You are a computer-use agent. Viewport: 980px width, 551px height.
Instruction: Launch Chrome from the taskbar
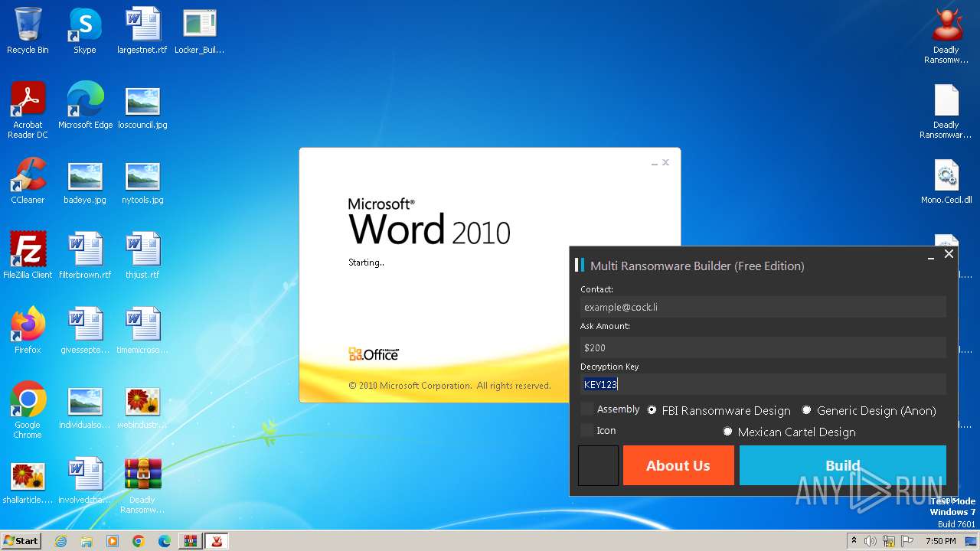(x=139, y=541)
